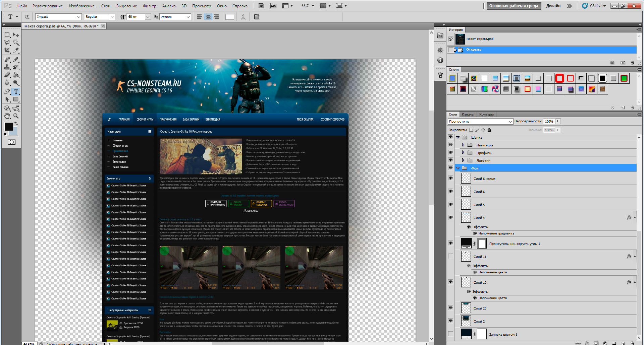This screenshot has width=644, height=345.
Task: Show the Заливка цветом 1 layer
Action: coord(450,334)
